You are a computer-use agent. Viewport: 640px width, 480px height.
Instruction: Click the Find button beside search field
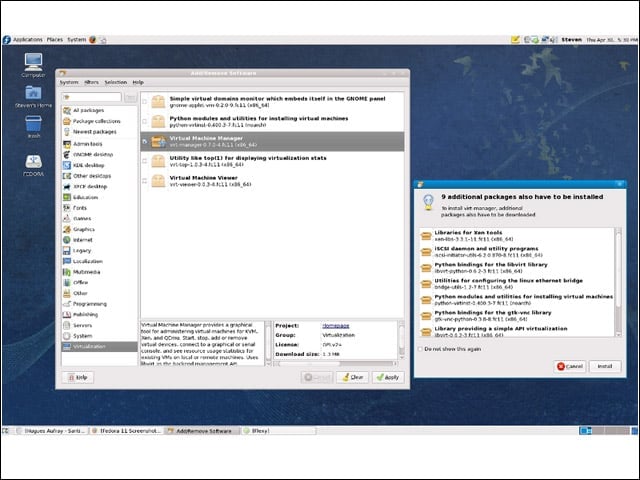131,98
